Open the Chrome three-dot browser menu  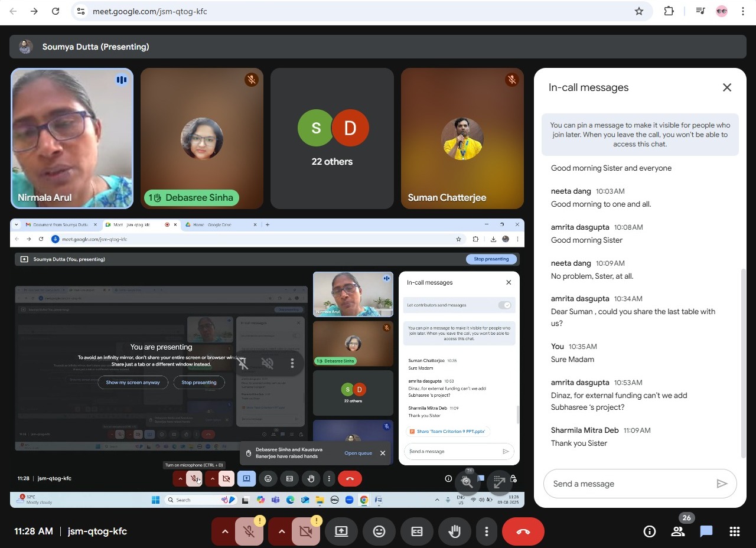(742, 11)
